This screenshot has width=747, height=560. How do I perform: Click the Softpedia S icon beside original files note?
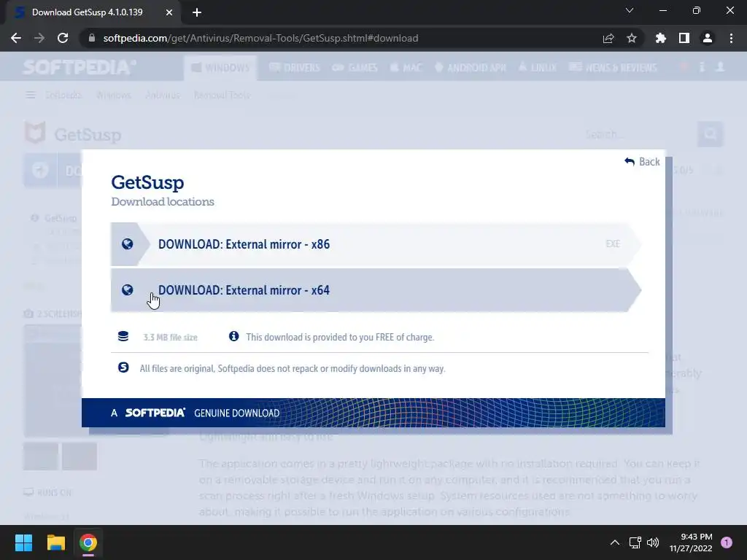tap(123, 367)
